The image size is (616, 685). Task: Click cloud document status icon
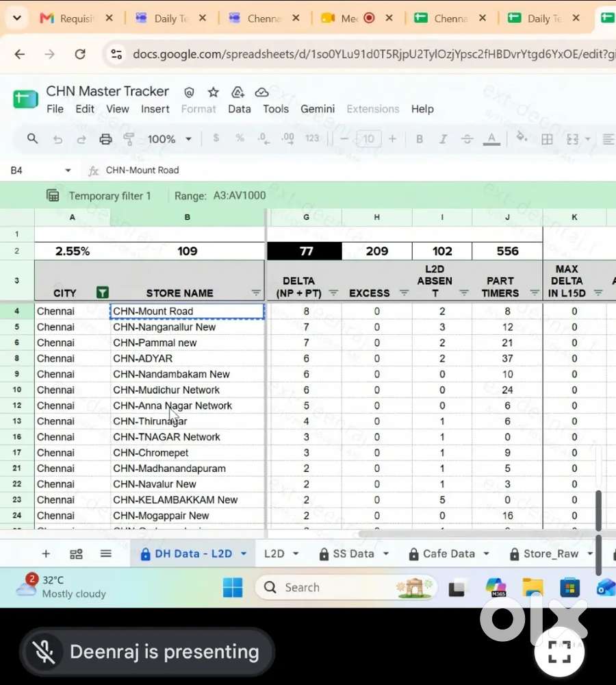coord(261,92)
